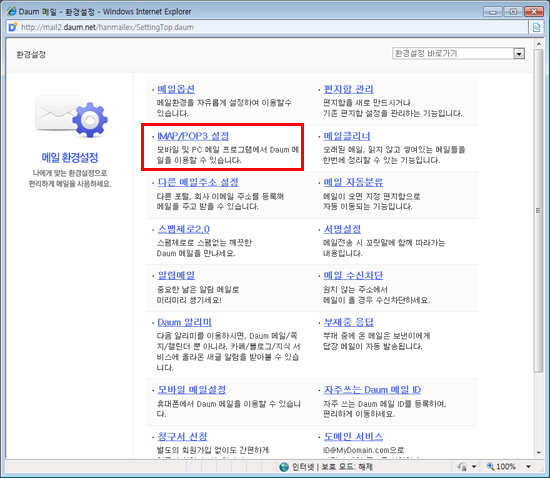Click the zoom magnifier icon in status bar
Screen dimensions: 550x478
click(490, 466)
